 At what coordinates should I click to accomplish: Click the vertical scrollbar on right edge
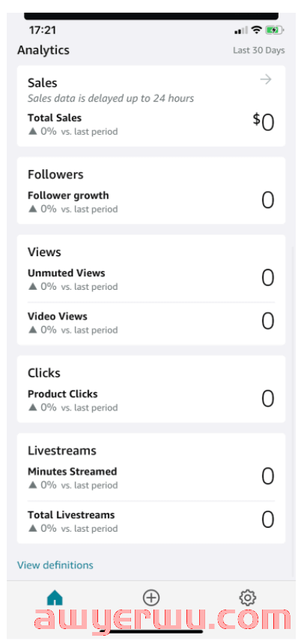[293, 410]
